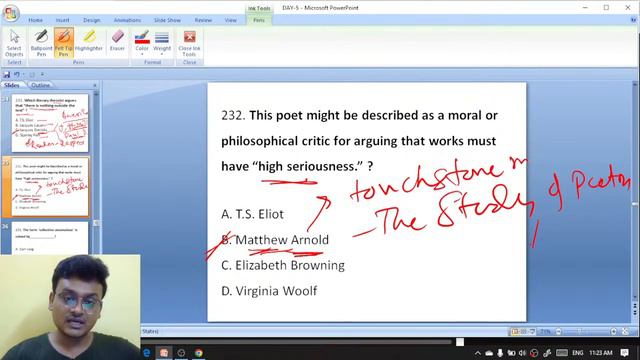Click the question 232 text block
This screenshot has width=640, height=360.
pyautogui.click(x=359, y=141)
